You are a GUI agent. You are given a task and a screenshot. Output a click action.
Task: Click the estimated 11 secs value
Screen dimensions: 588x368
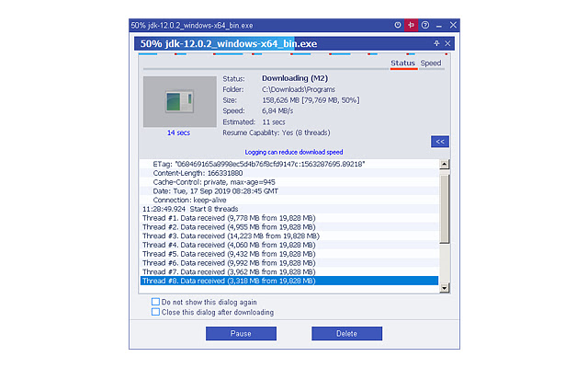[274, 122]
